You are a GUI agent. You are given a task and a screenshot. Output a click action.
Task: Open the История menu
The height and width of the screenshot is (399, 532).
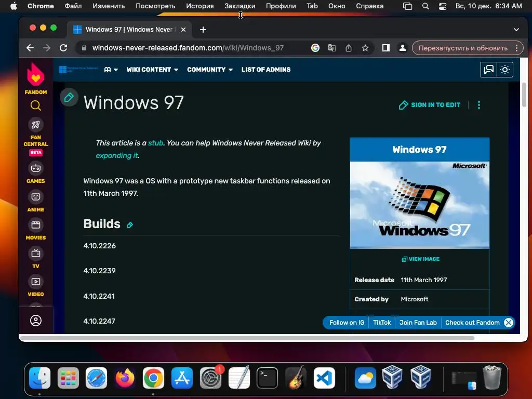[200, 6]
